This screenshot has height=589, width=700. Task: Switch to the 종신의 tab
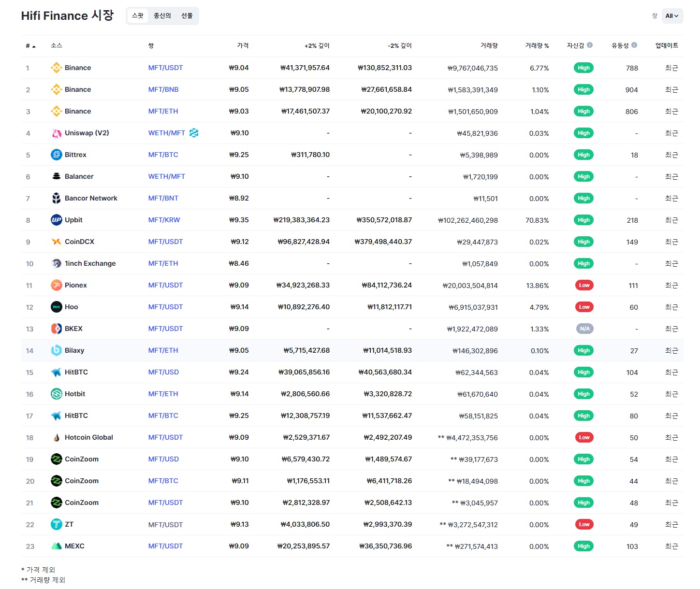162,16
